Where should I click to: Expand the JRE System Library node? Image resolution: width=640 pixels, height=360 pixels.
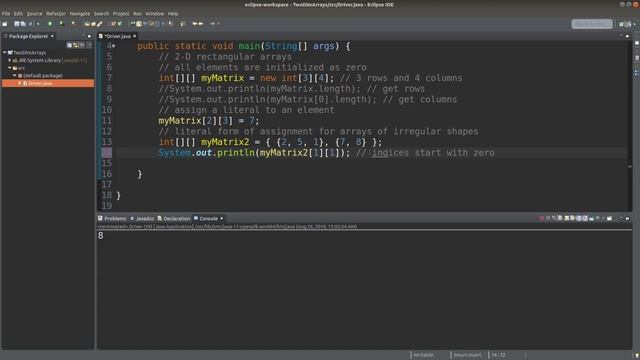[10, 60]
